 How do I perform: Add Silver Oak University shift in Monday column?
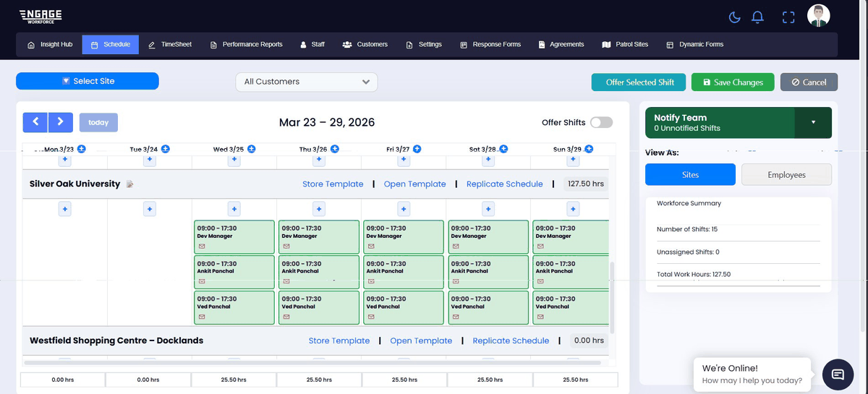tap(64, 209)
